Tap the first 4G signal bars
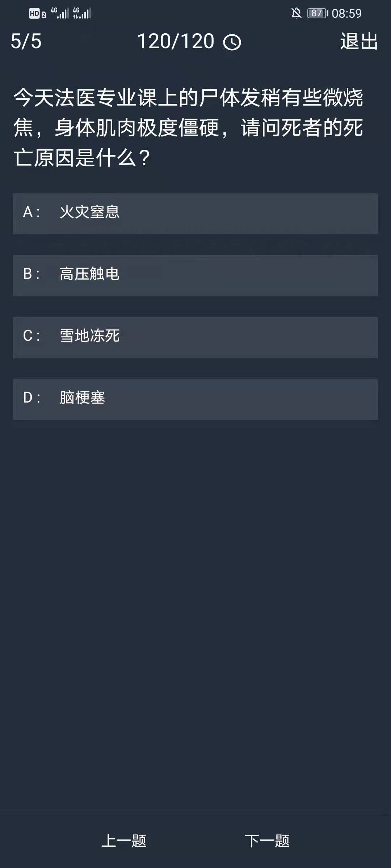 coord(60,13)
